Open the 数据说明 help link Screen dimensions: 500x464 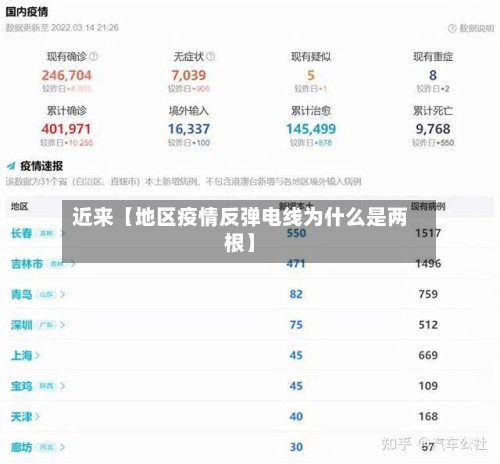coord(471,28)
